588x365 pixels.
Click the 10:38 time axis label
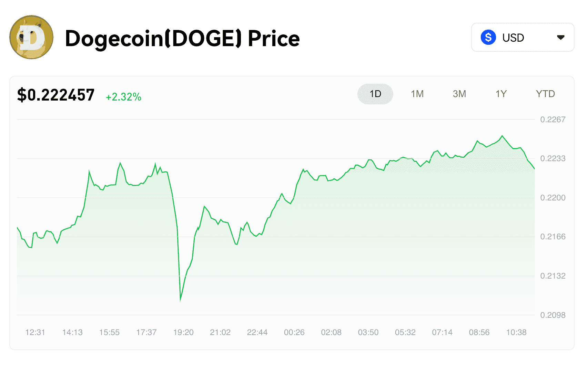pyautogui.click(x=516, y=332)
